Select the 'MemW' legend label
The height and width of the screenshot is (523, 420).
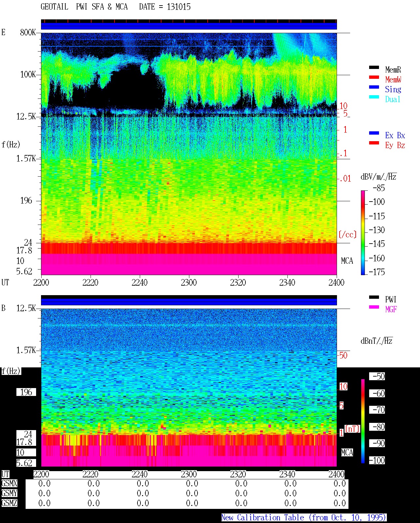pyautogui.click(x=393, y=79)
